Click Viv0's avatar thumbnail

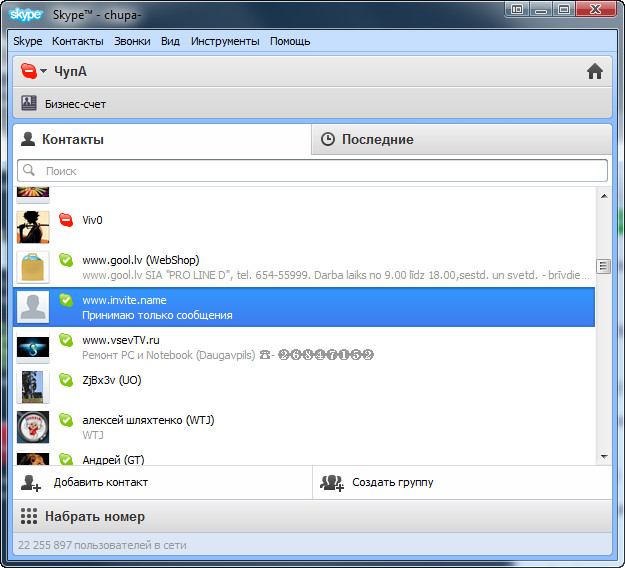(33, 227)
